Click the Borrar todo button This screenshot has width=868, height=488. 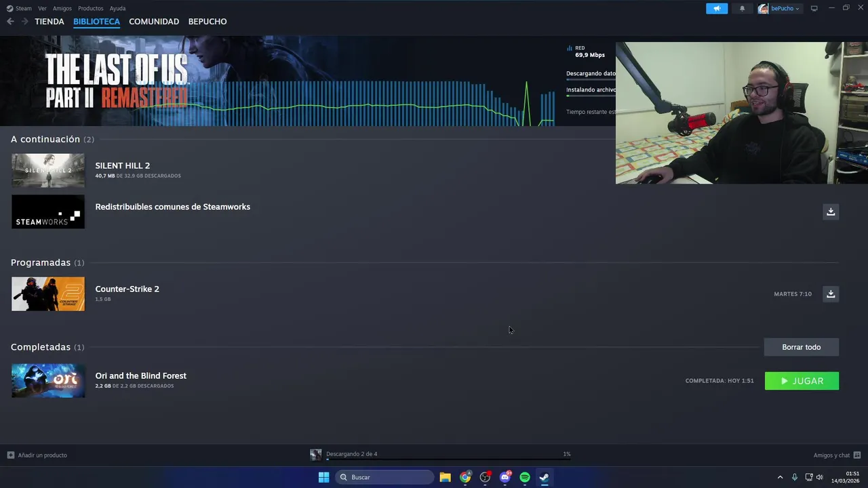[801, 347]
